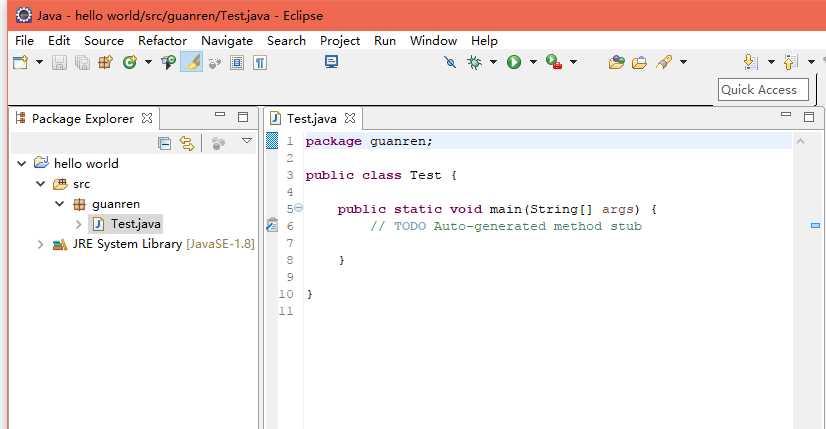Open the Previous Annotation dropdown arrow
826x429 pixels.
point(811,62)
